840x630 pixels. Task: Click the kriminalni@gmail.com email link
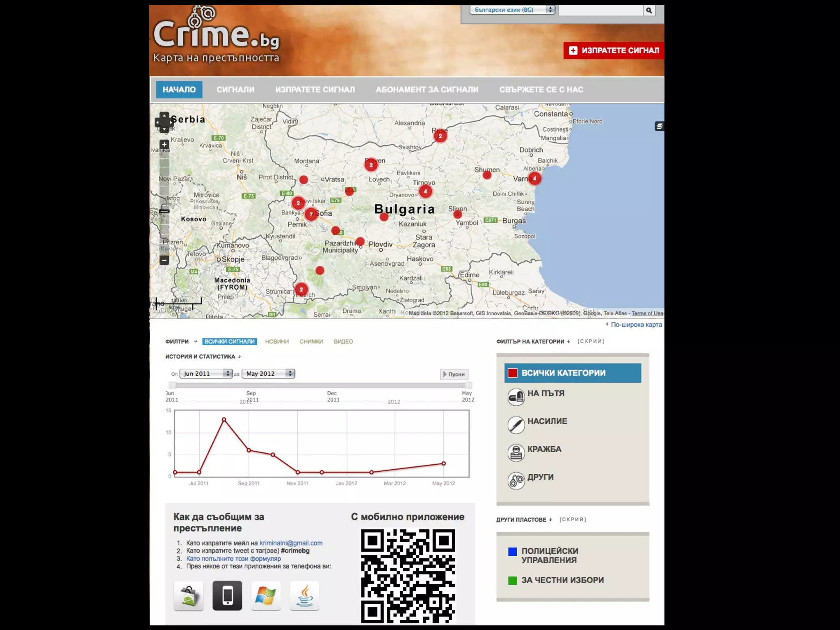tap(291, 543)
